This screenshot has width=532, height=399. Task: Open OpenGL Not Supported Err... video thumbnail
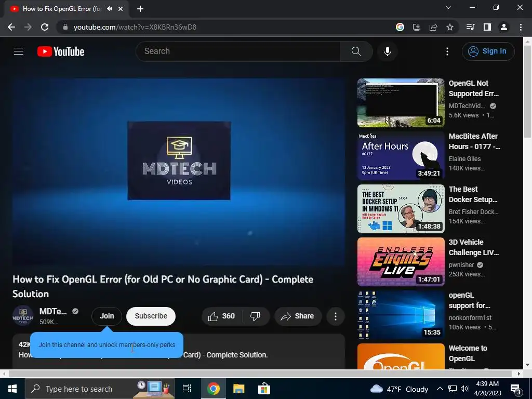pos(401,103)
